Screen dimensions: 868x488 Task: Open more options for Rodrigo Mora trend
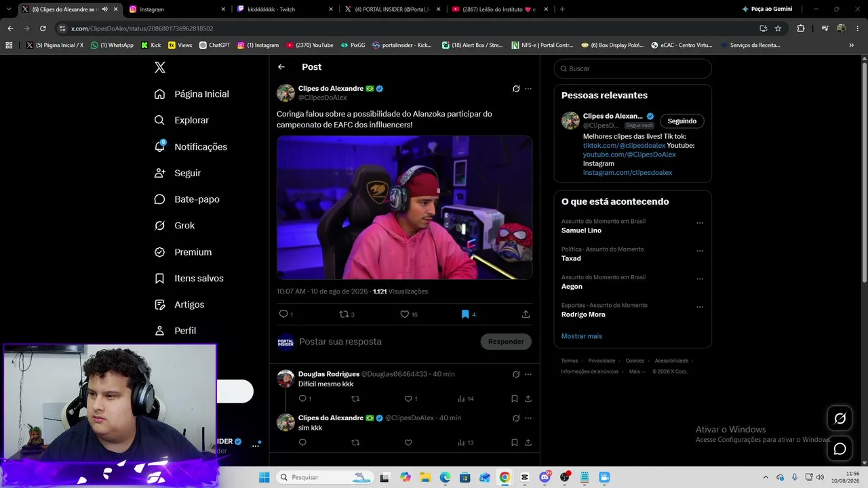click(700, 307)
